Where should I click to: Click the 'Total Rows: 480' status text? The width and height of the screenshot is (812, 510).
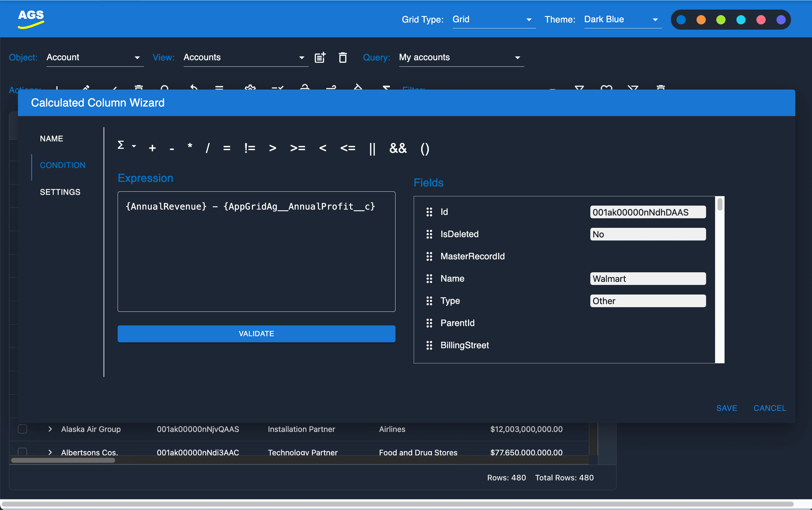coord(564,478)
